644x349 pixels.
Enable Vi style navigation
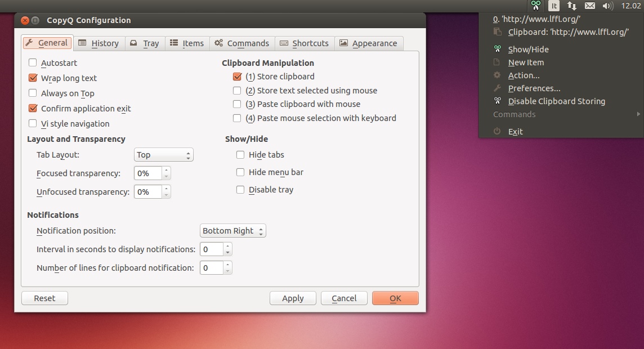pyautogui.click(x=33, y=123)
